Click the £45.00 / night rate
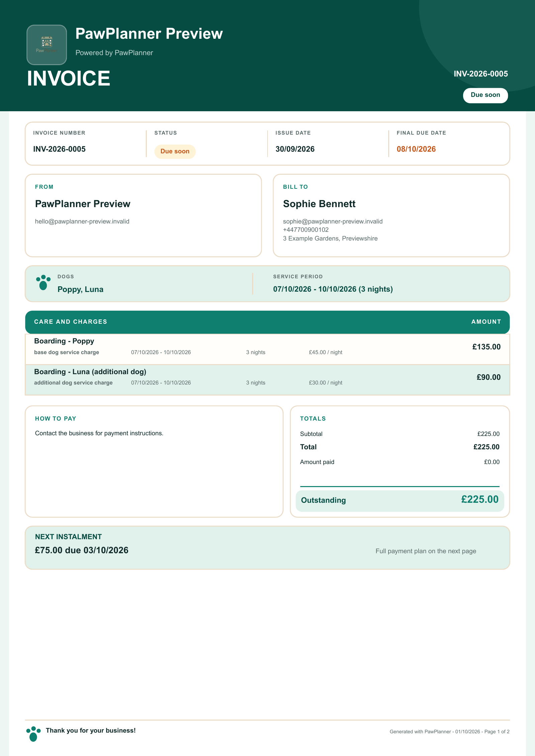535x756 pixels. click(325, 352)
